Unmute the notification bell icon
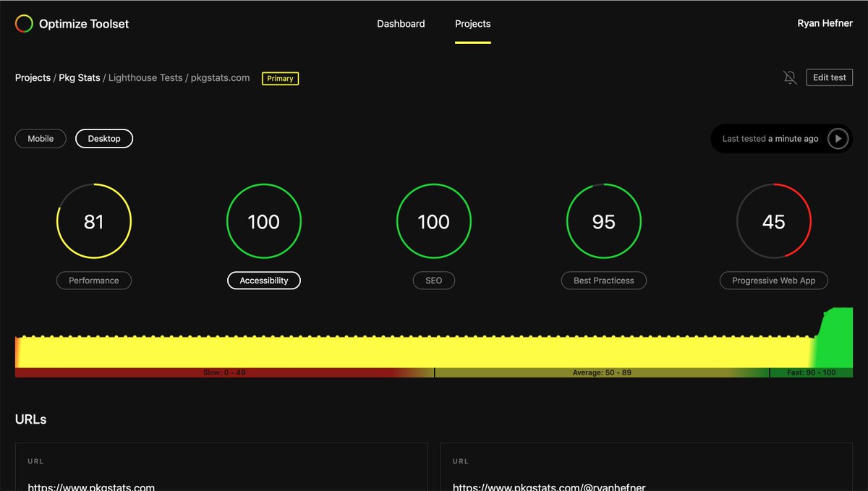868x491 pixels. (x=790, y=77)
